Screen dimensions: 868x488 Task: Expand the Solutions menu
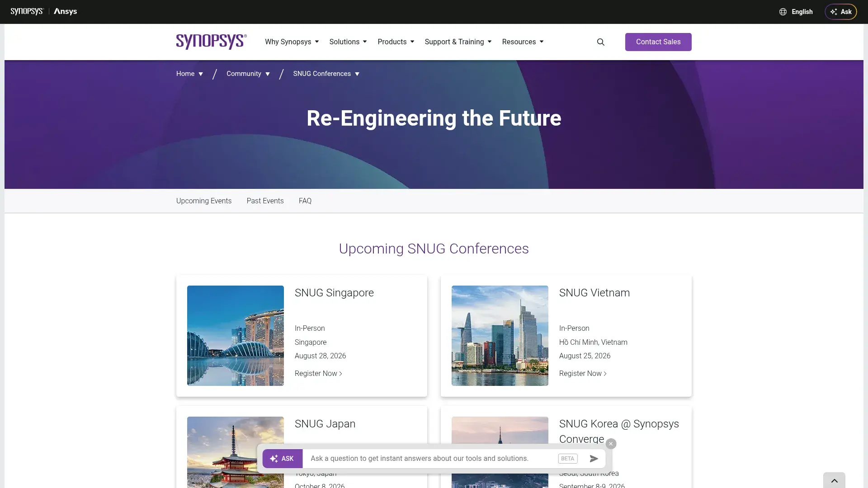(348, 42)
